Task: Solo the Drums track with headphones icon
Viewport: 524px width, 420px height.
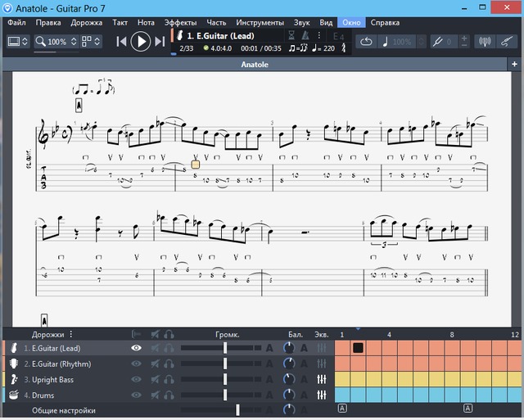Action: 169,395
